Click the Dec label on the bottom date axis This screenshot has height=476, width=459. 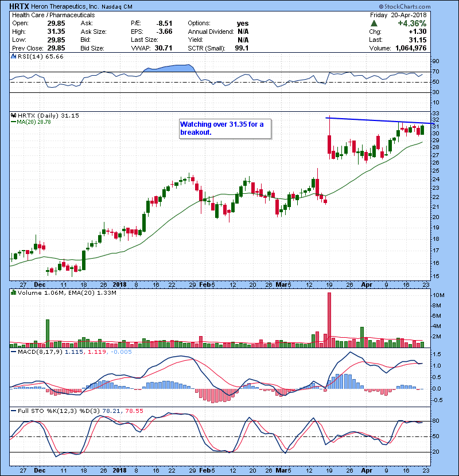tap(40, 470)
